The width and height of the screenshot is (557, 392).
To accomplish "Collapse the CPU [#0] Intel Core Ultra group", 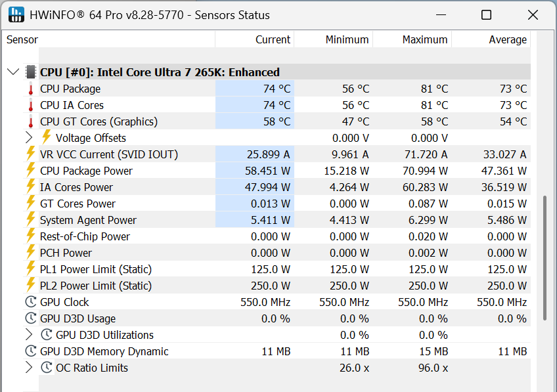I will pos(13,72).
